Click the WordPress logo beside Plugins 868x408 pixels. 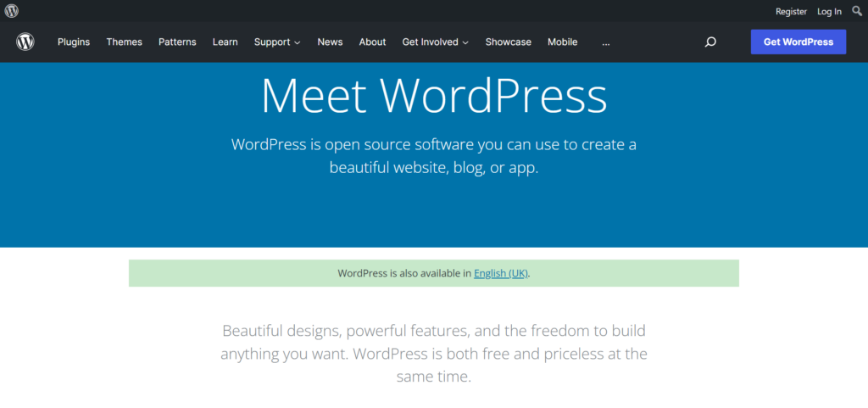point(25,42)
